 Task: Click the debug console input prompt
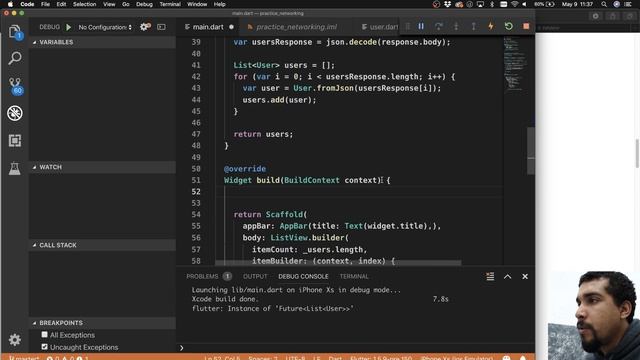pos(355,348)
